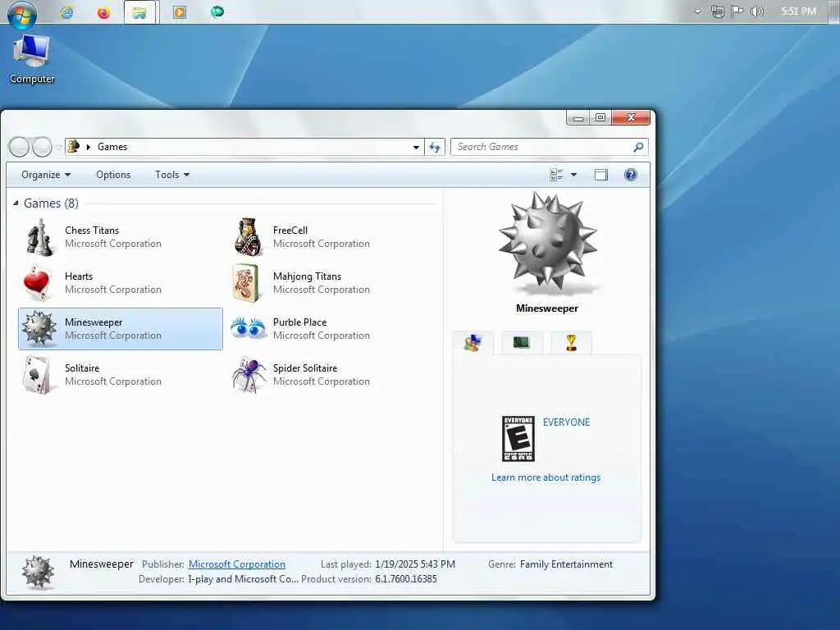
Task: Select the Mahjong Titans game icon
Action: coord(246,283)
